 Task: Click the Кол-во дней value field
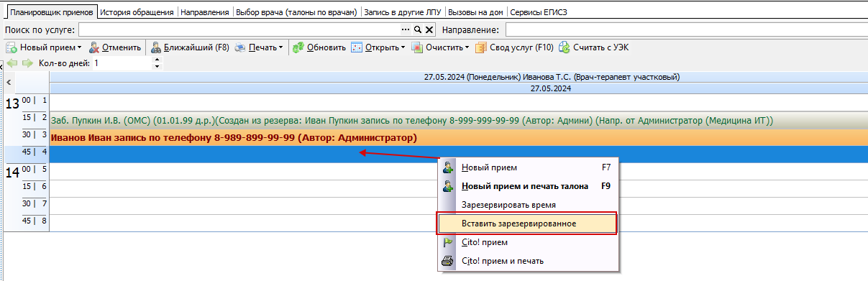click(122, 63)
